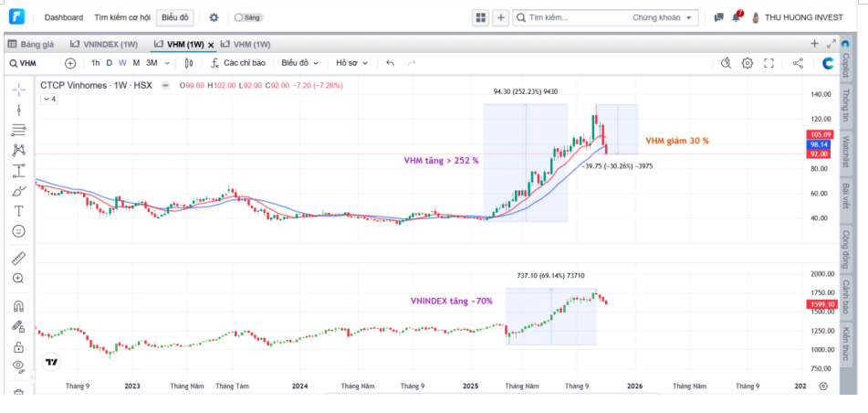Viewport: 868px width, 413px height.
Task: Open the Hồ sơ dropdown menu
Action: (x=351, y=63)
